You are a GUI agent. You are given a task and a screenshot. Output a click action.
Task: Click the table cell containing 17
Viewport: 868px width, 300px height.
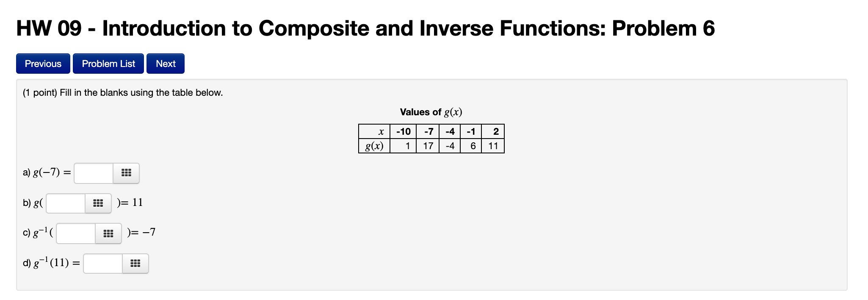point(428,146)
